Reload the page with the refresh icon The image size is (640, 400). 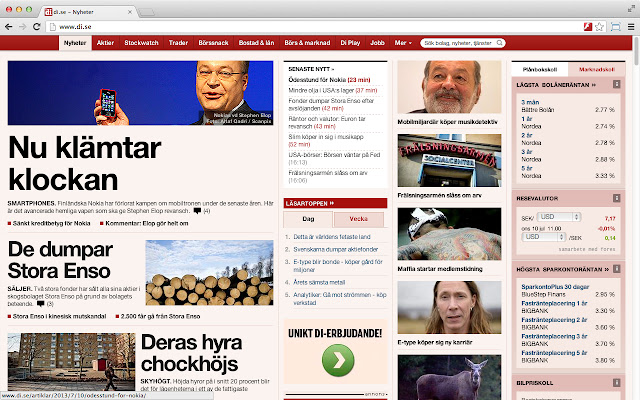[37, 27]
